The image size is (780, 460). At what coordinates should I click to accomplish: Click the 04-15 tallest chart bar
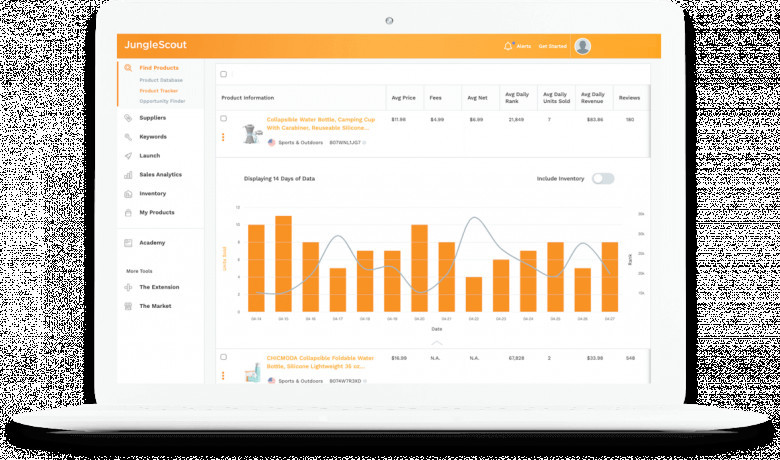pyautogui.click(x=284, y=264)
